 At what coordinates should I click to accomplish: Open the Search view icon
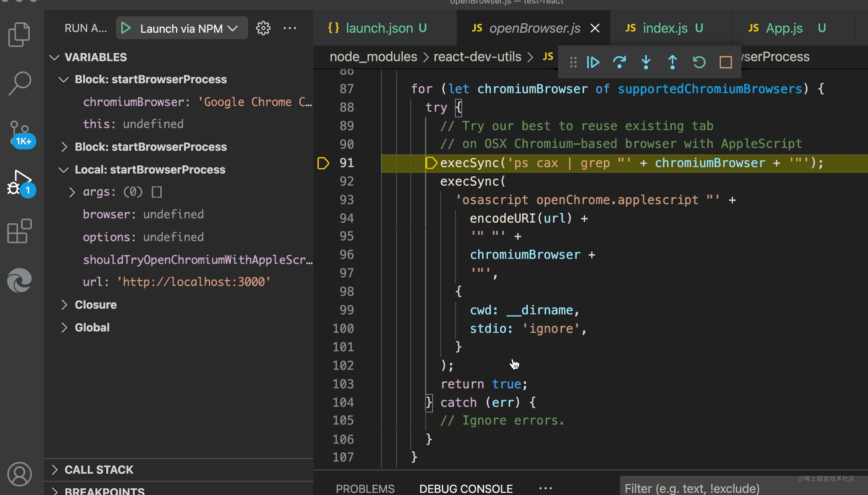click(20, 83)
